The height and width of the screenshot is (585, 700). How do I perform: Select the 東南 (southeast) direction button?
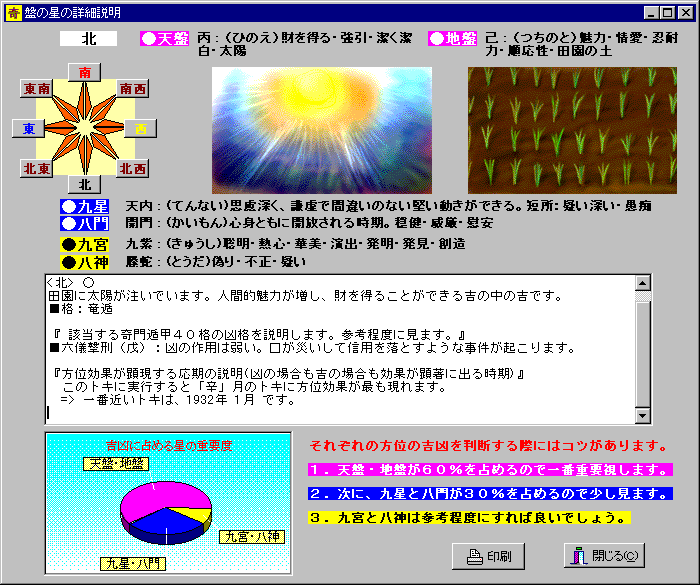tap(37, 88)
